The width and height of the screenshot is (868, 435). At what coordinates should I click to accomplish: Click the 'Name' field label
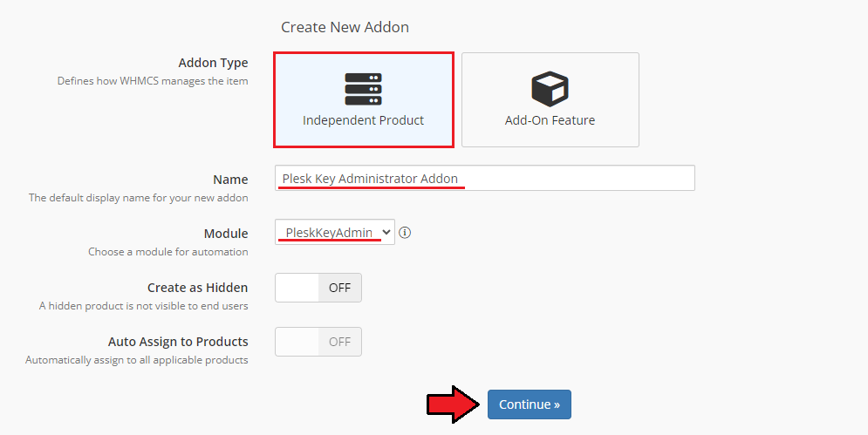coord(230,180)
